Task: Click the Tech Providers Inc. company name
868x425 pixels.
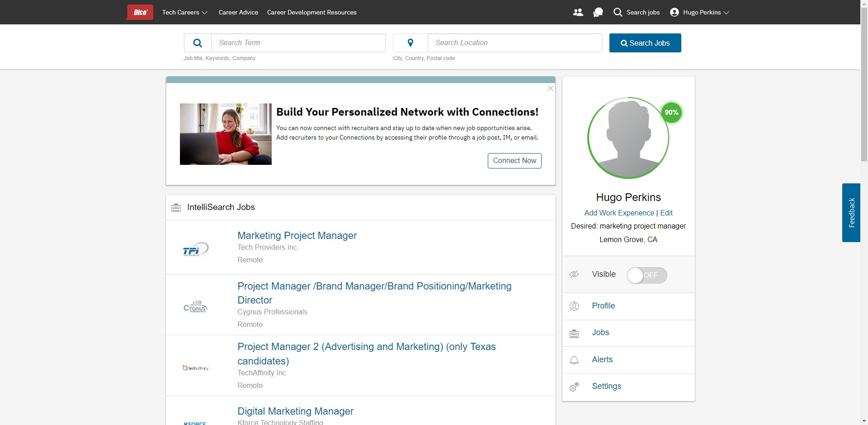Action: tap(268, 247)
